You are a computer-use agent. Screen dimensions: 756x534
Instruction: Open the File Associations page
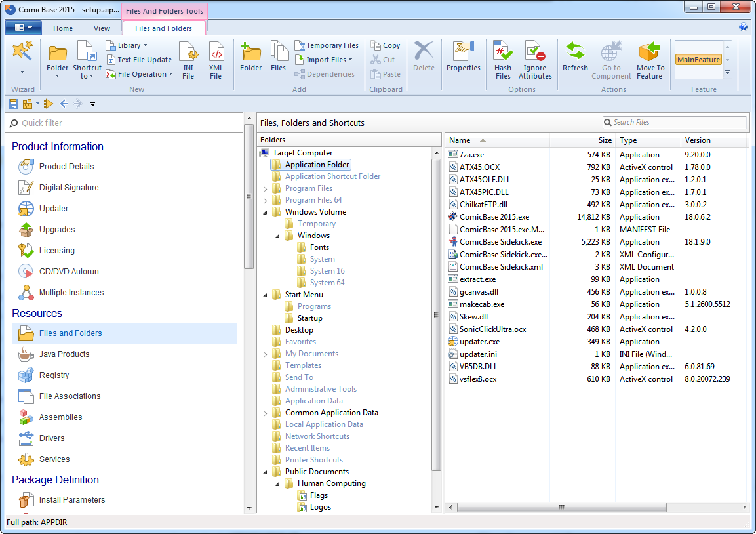point(59,396)
